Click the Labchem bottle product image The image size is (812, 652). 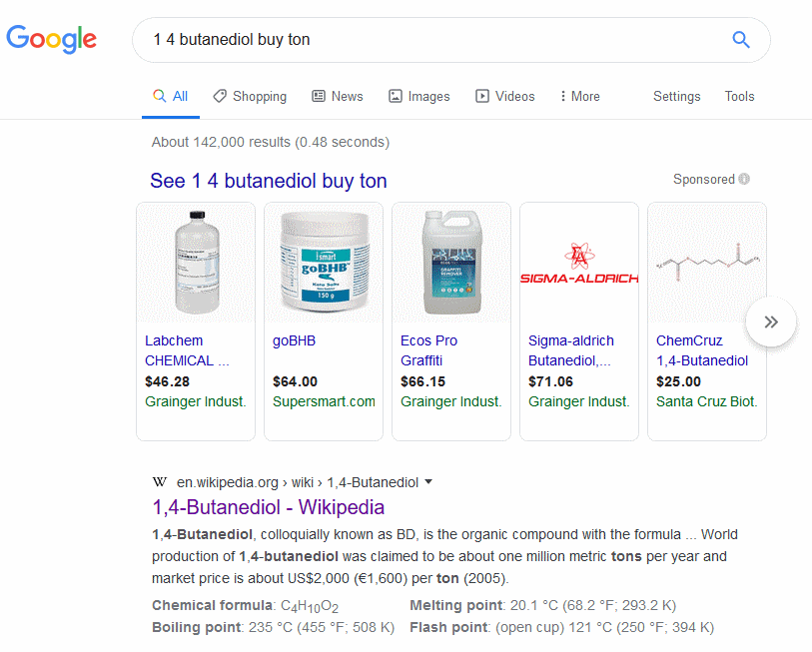click(x=197, y=263)
